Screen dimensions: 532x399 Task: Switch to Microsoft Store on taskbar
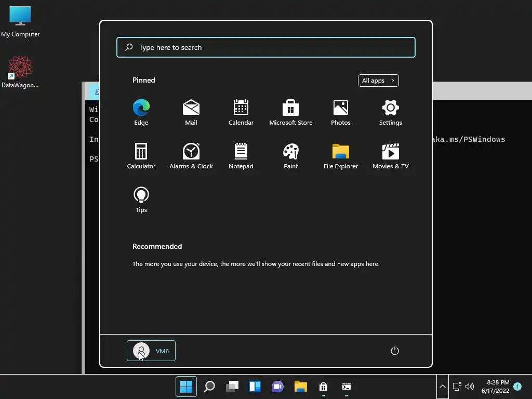point(323,387)
